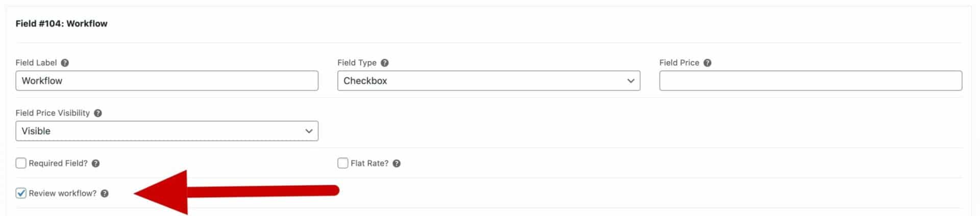Screen dimensions: 980x216
Task: Click the Review workflow? label text
Action: pos(62,194)
